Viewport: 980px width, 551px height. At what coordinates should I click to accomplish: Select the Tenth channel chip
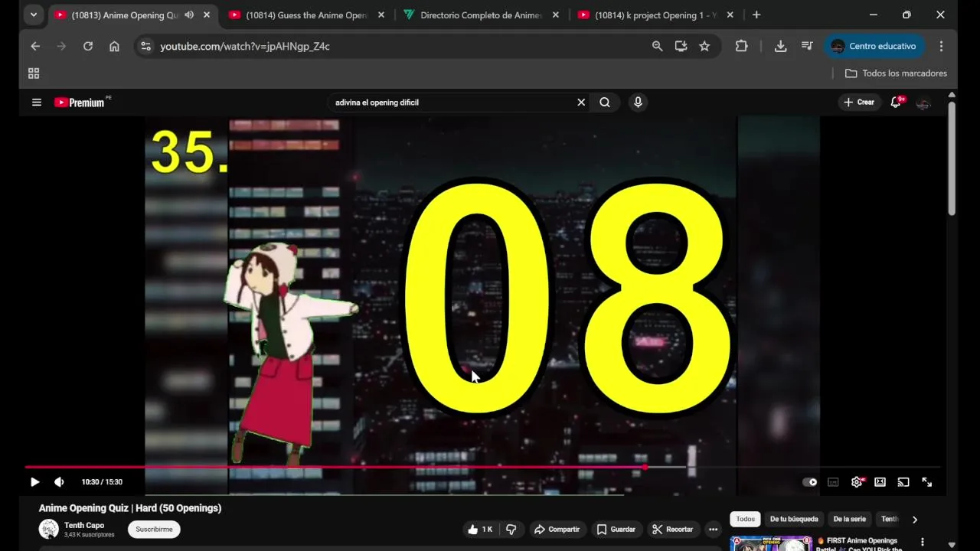pyautogui.click(x=889, y=519)
